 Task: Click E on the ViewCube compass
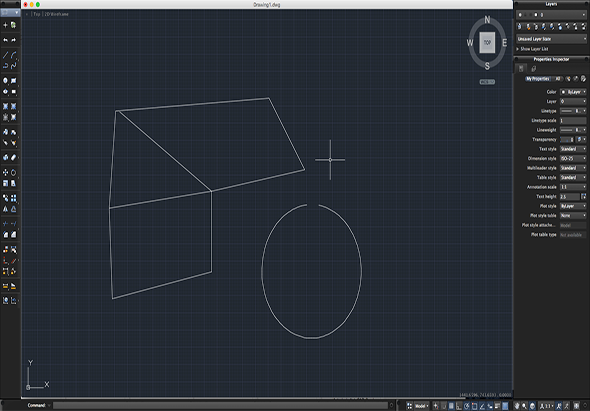[x=505, y=43]
